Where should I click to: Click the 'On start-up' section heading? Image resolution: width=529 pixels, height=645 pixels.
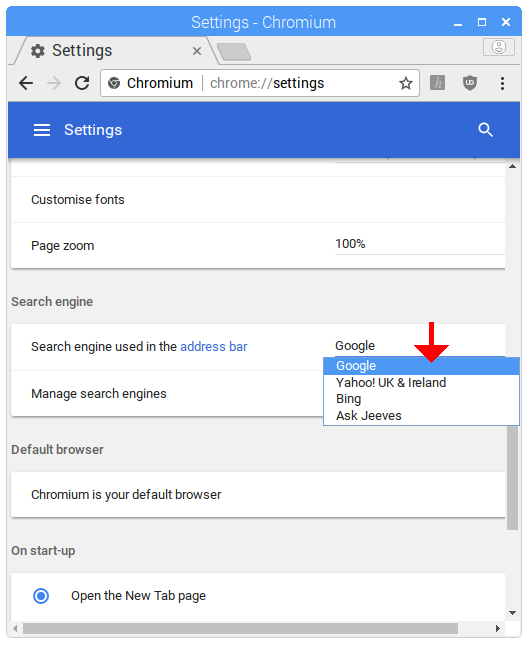43,551
